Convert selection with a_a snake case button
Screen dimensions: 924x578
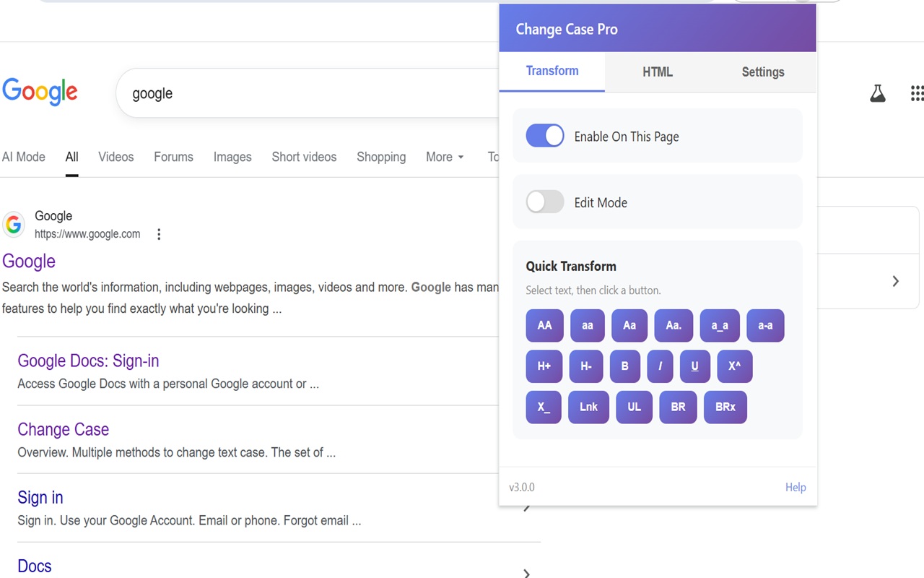(x=720, y=325)
